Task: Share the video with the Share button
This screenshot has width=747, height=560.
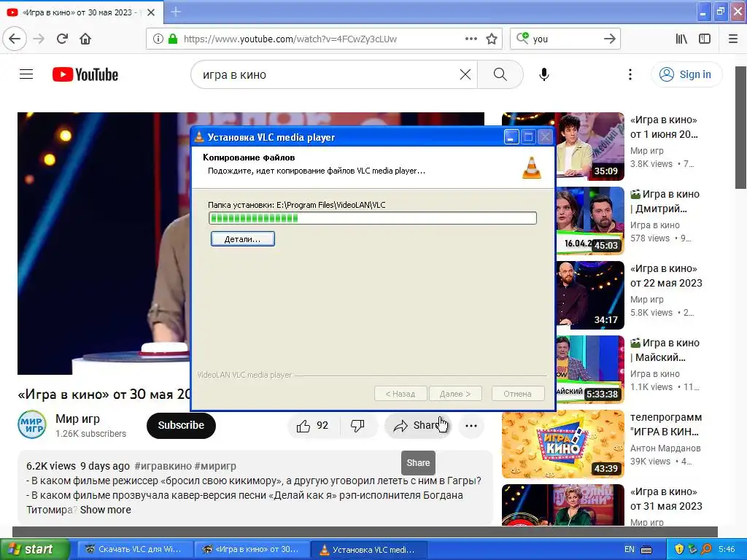Action: pos(417,425)
